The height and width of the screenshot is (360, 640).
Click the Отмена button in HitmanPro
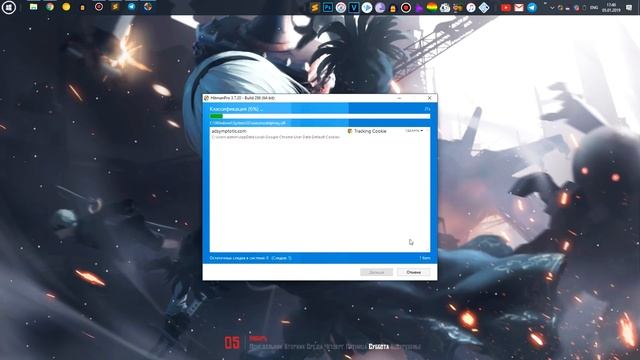pos(413,272)
